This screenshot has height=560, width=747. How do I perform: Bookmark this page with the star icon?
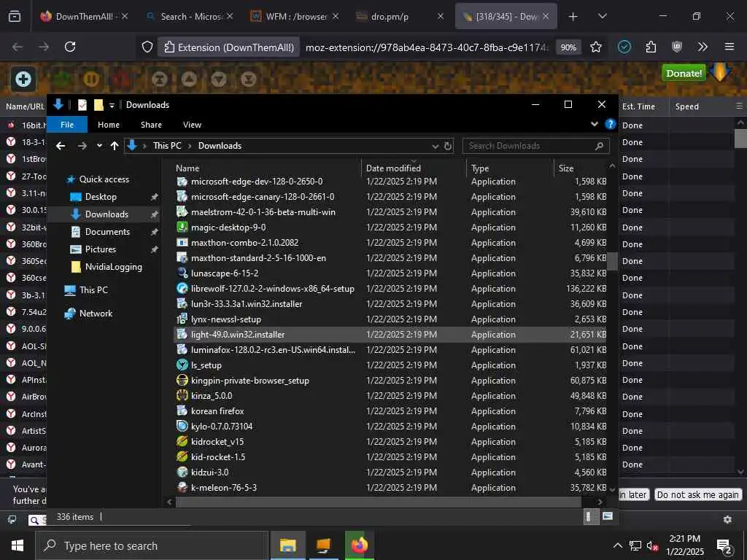[x=596, y=47]
